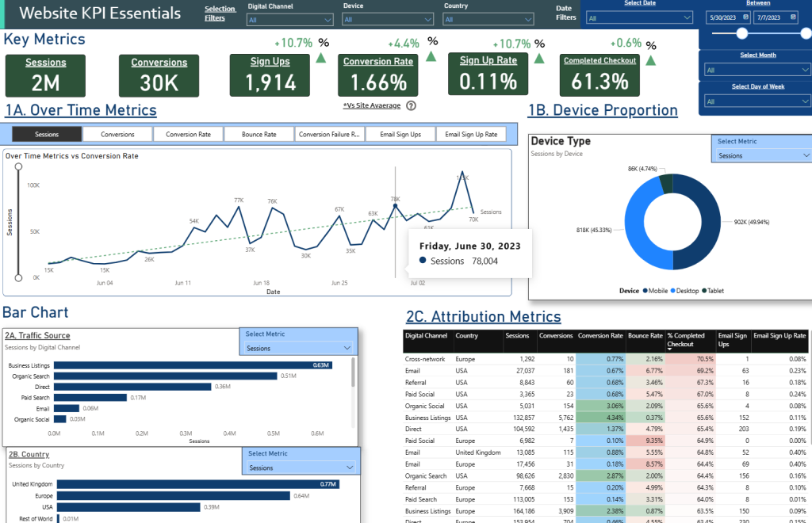Click the left date range slider handle

[742, 33]
